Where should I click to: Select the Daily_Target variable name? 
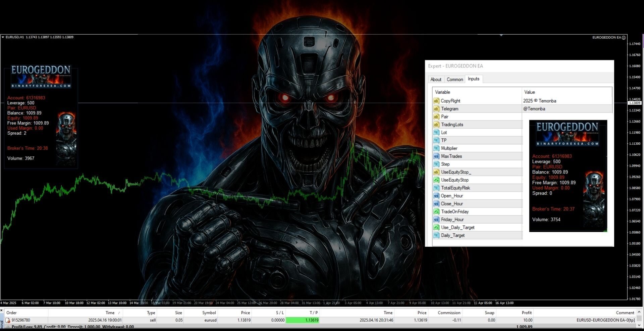(x=452, y=235)
